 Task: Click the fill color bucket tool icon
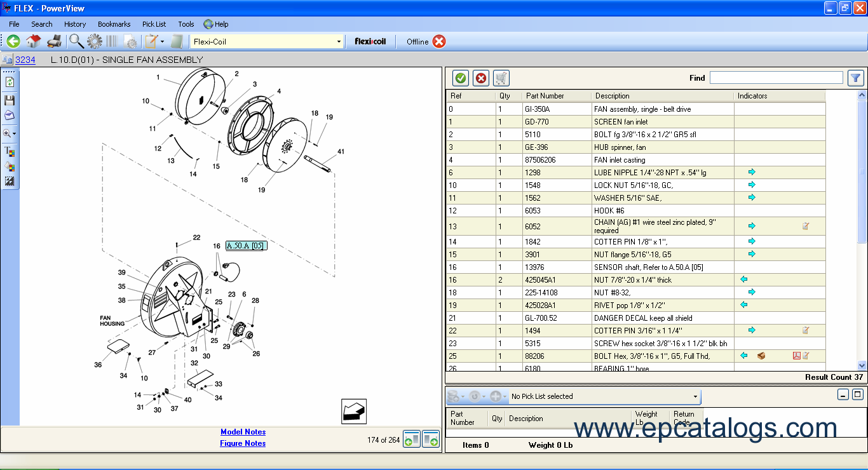(x=10, y=166)
